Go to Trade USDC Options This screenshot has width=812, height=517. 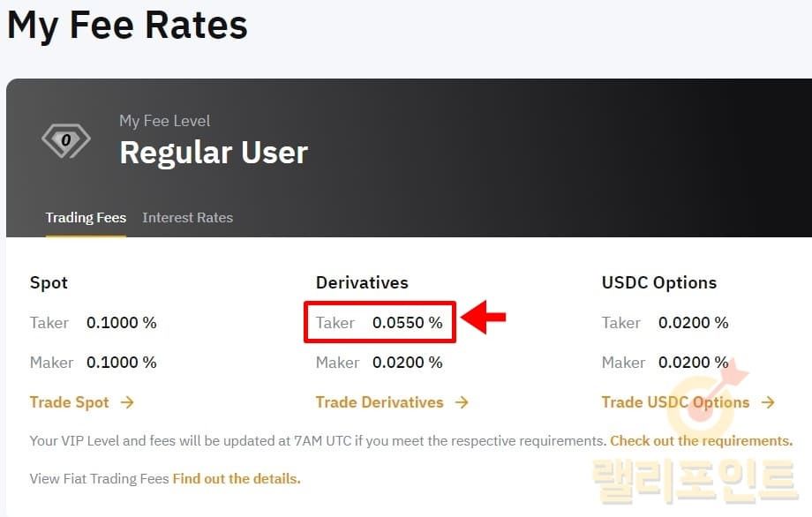point(675,402)
